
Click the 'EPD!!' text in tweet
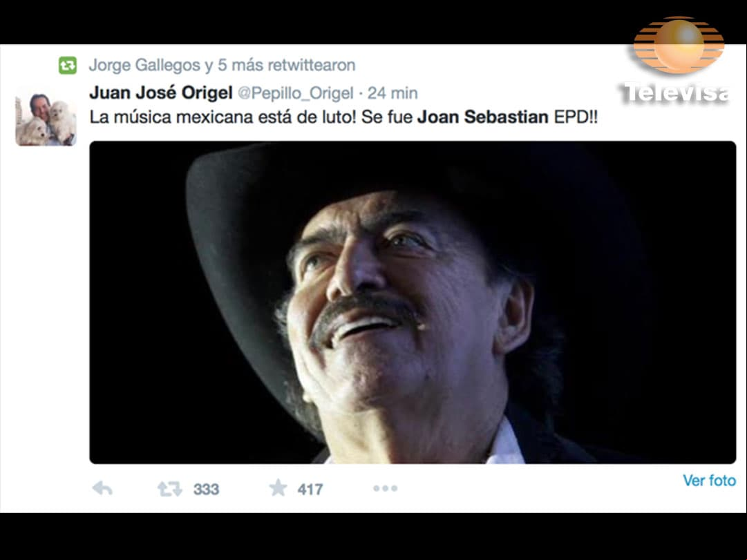(x=576, y=117)
